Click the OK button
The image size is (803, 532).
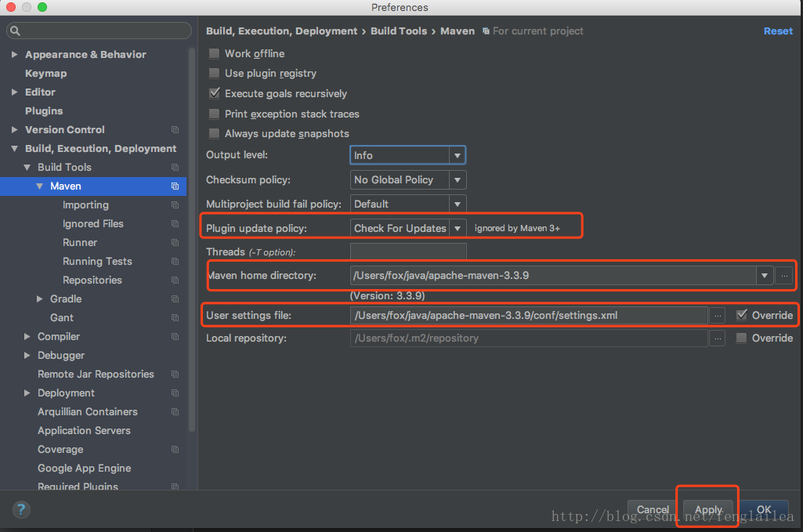click(764, 509)
